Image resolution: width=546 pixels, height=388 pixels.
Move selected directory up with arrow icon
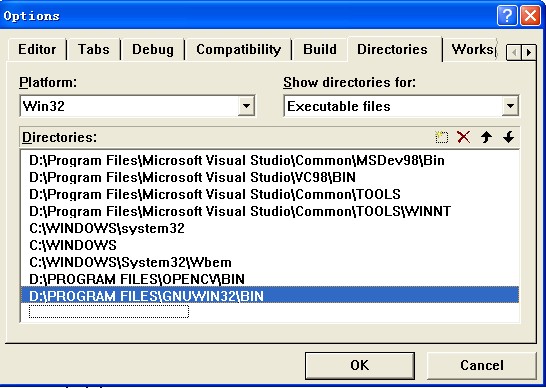click(486, 137)
